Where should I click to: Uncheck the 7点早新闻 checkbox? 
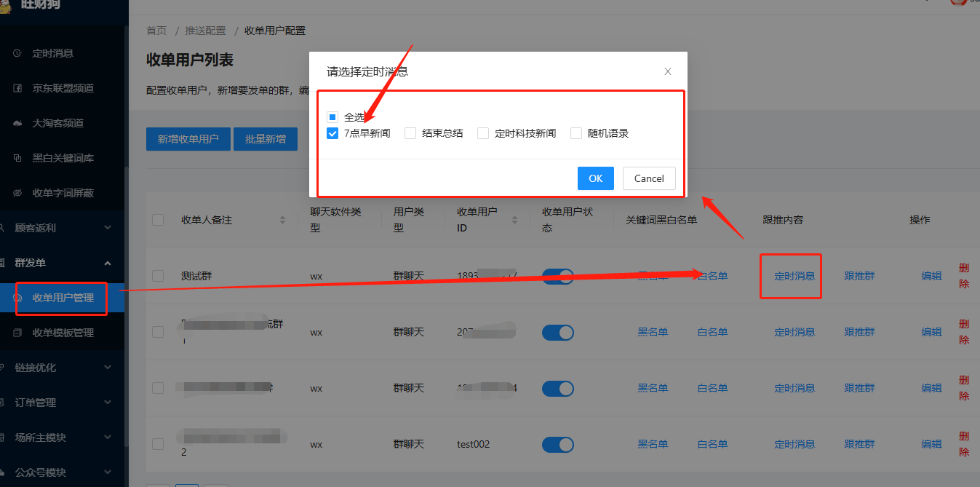332,133
